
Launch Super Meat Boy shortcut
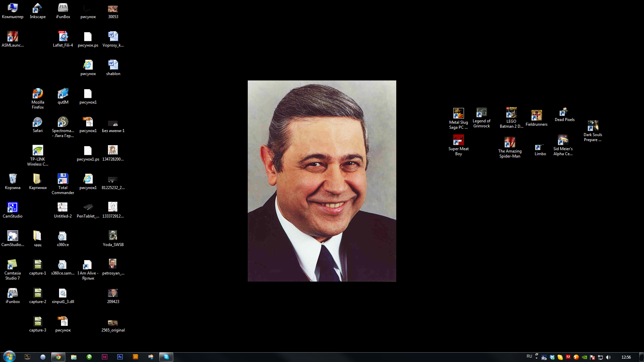point(458,140)
